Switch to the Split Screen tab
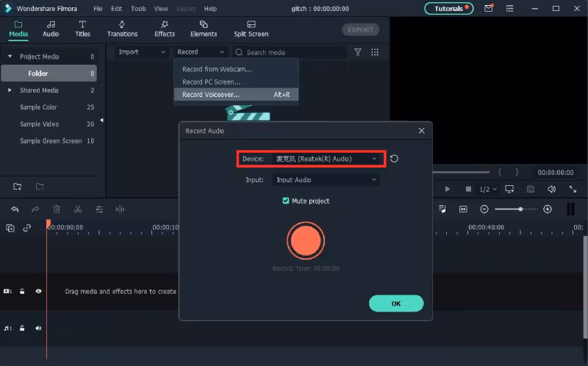This screenshot has height=366, width=588. tap(251, 29)
